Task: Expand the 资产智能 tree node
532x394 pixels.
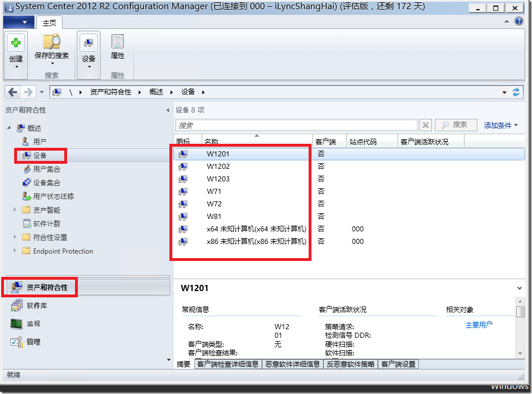Action: pos(15,210)
